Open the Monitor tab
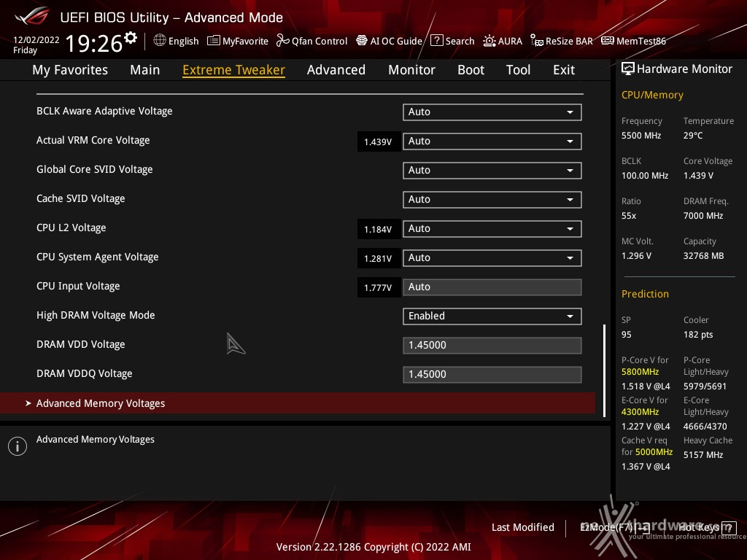This screenshot has height=560, width=747. tap(411, 70)
